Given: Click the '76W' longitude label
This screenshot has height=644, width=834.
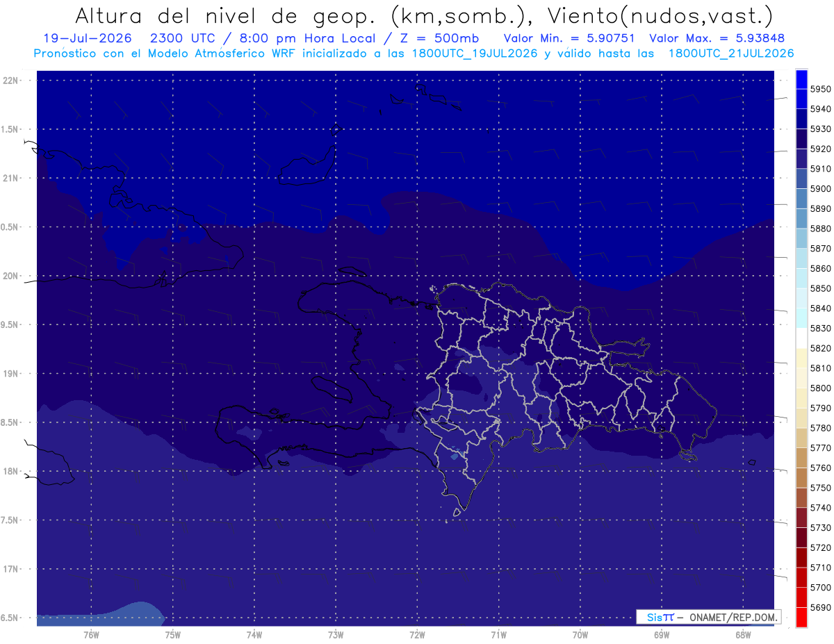Looking at the screenshot, I should pyautogui.click(x=91, y=634).
